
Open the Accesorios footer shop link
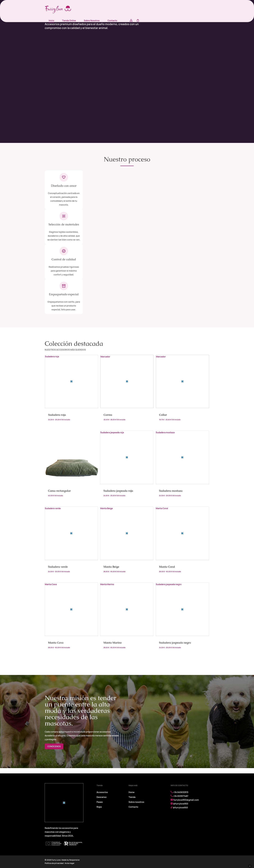click(x=102, y=792)
